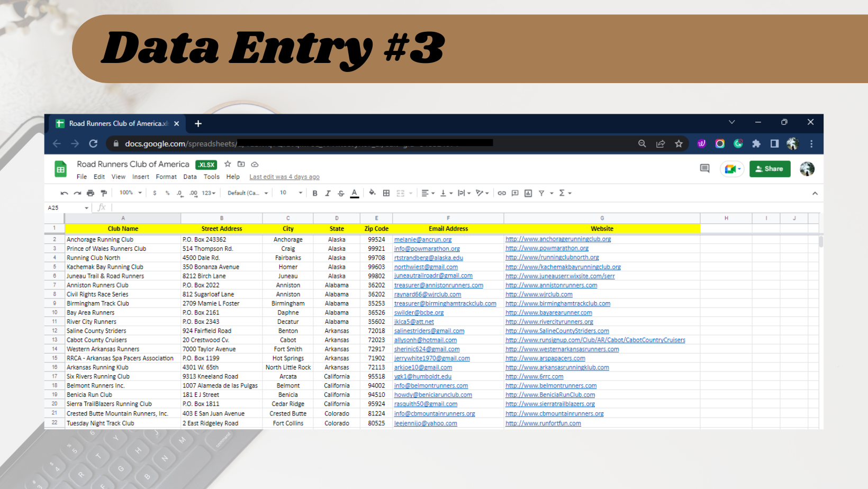This screenshot has height=489, width=868.
Task: Click the zoom magnifier in the address bar
Action: tap(642, 143)
